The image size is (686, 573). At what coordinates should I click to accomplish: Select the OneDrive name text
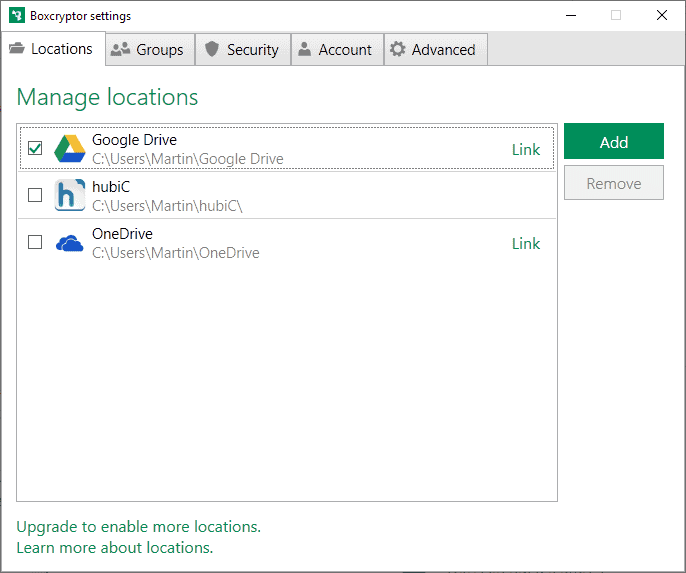122,234
